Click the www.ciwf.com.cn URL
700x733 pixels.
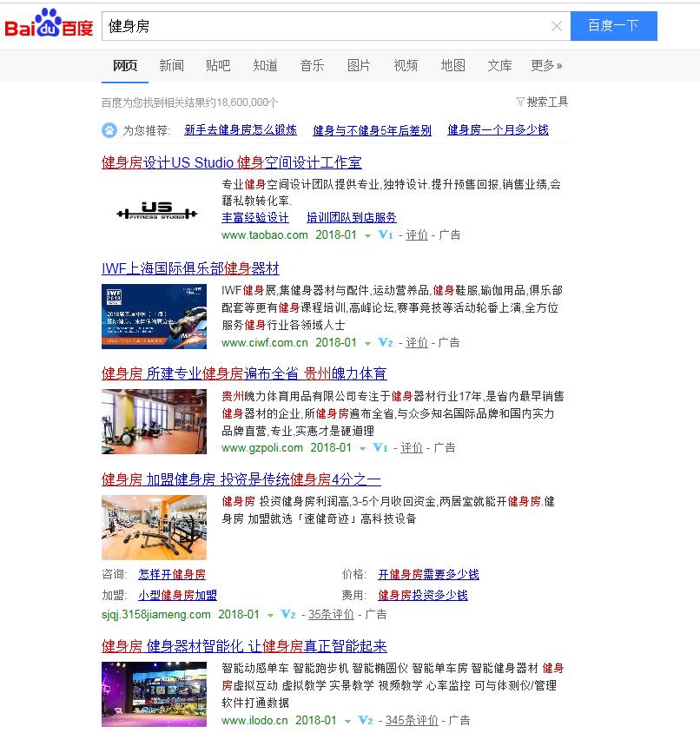point(265,343)
